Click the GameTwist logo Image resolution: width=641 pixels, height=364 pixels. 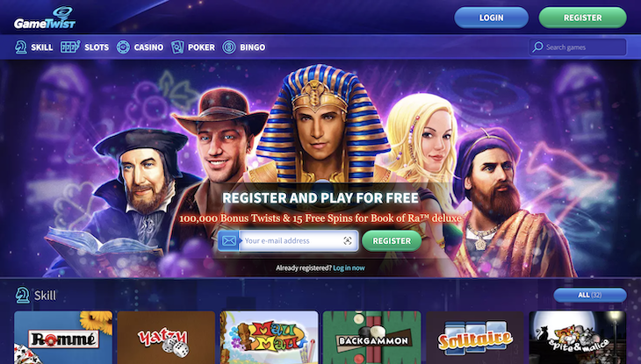[x=45, y=18]
